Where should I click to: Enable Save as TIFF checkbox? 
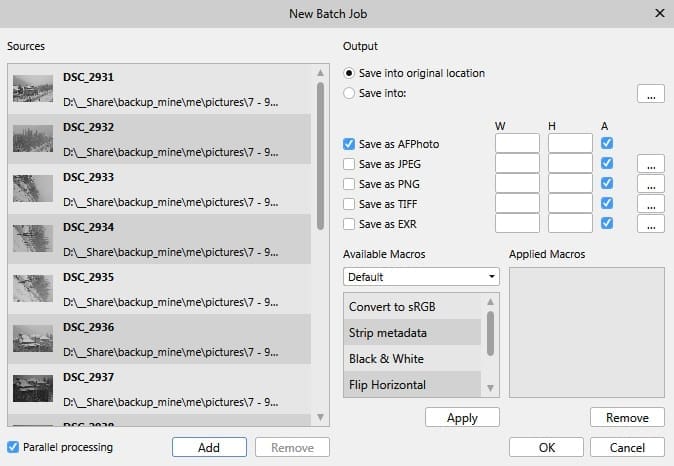(349, 204)
